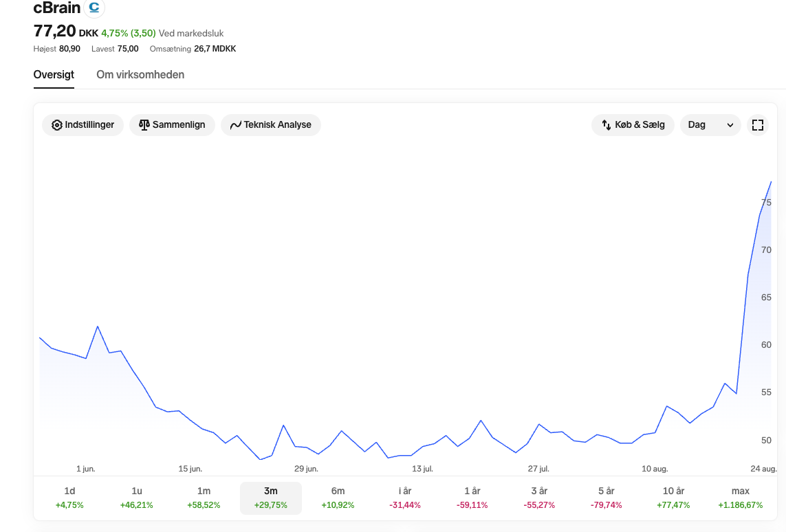Click the 15 jun. axis label
This screenshot has width=786, height=532.
(x=190, y=469)
